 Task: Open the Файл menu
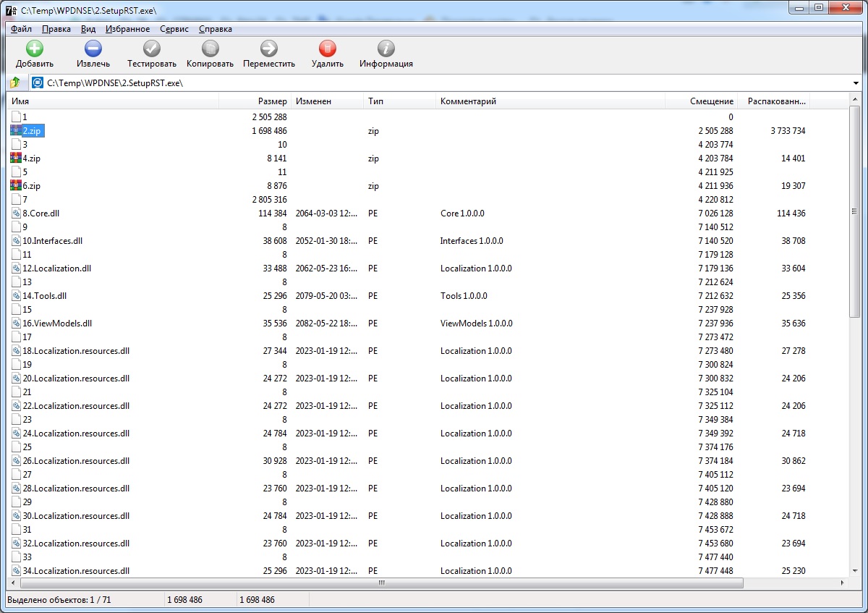[21, 29]
